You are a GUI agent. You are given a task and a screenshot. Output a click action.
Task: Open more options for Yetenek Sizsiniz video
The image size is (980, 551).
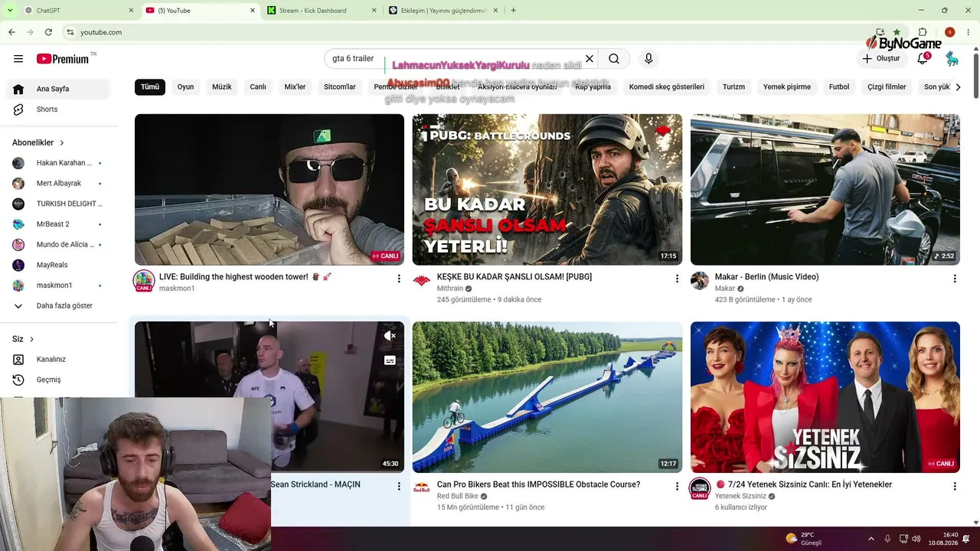pyautogui.click(x=955, y=486)
